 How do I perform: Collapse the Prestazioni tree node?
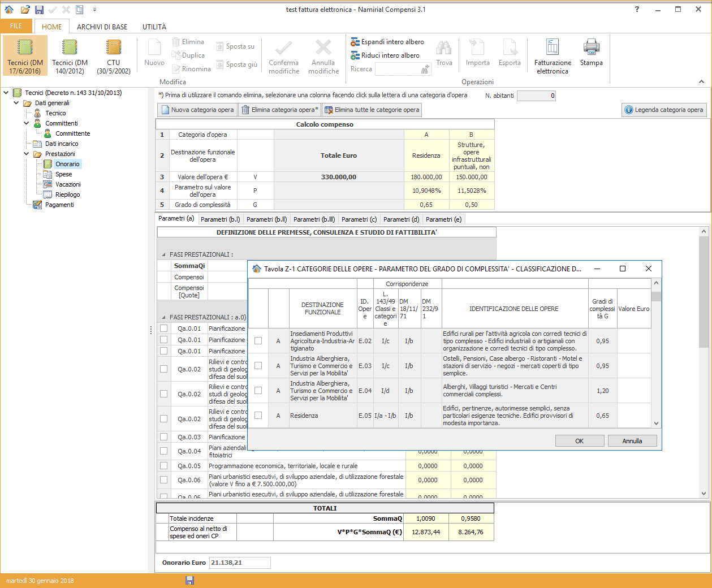(26, 153)
